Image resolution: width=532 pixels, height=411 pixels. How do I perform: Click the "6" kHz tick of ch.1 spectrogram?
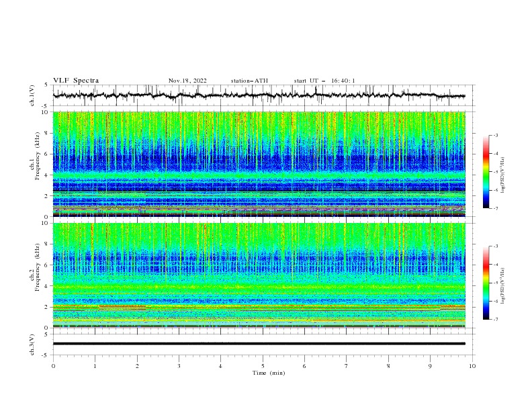[48, 154]
